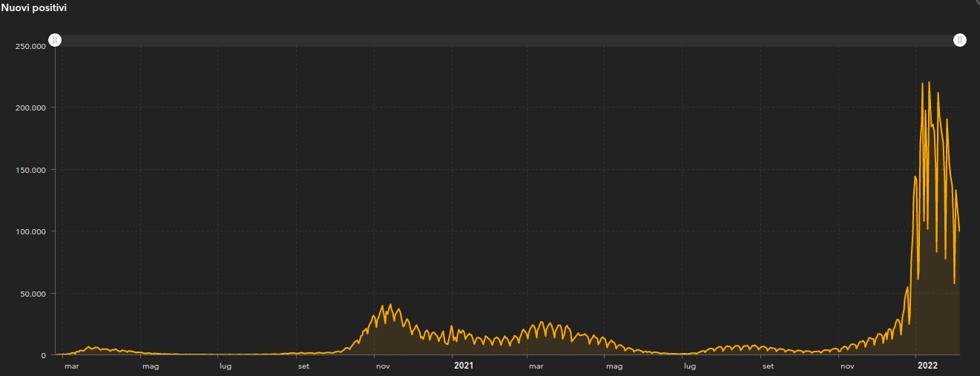Click the right range slider handle
Viewport: 980px width, 376px height.
(x=960, y=40)
